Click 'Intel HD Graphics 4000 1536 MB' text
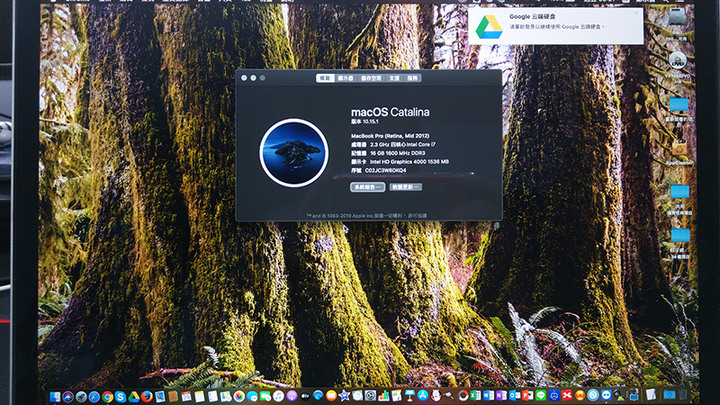This screenshot has width=720, height=405. click(x=410, y=162)
